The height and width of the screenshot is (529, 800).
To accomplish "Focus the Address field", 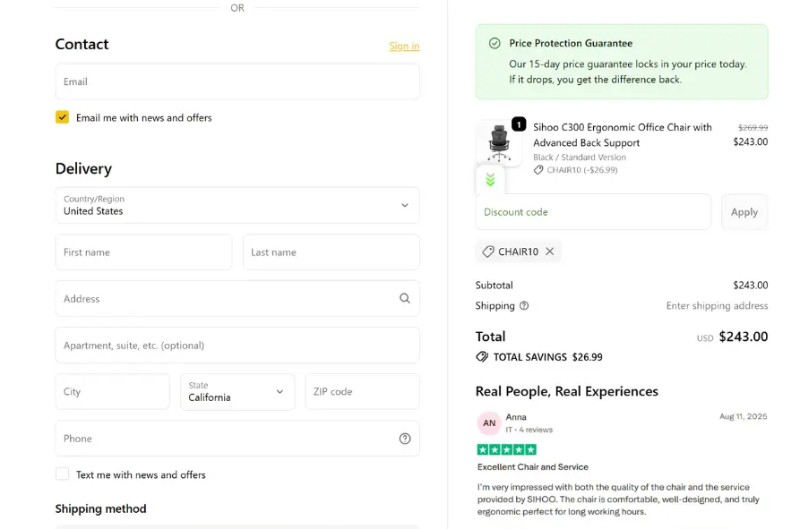I will click(x=237, y=298).
